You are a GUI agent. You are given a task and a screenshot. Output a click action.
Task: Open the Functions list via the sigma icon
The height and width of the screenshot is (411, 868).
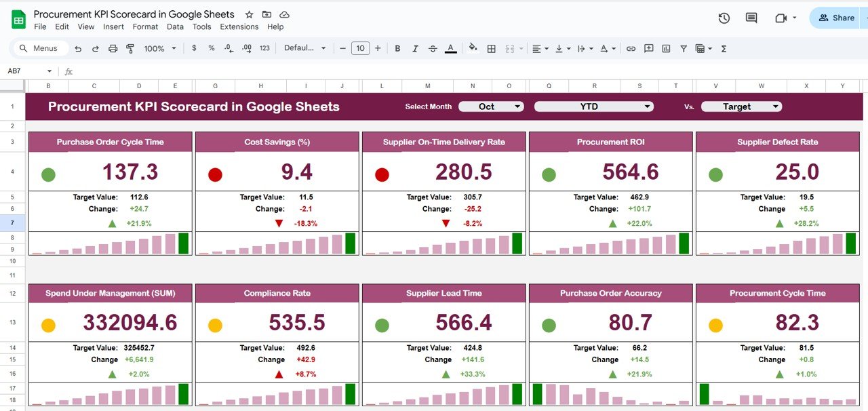point(723,48)
